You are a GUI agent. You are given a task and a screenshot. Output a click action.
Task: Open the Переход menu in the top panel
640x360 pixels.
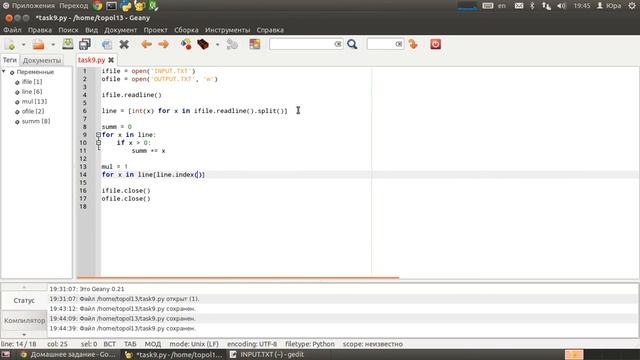pyautogui.click(x=73, y=6)
